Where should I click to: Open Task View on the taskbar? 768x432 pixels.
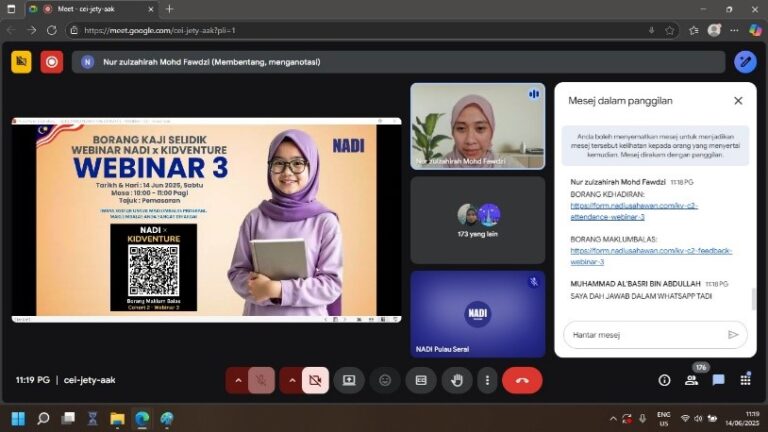[68, 419]
